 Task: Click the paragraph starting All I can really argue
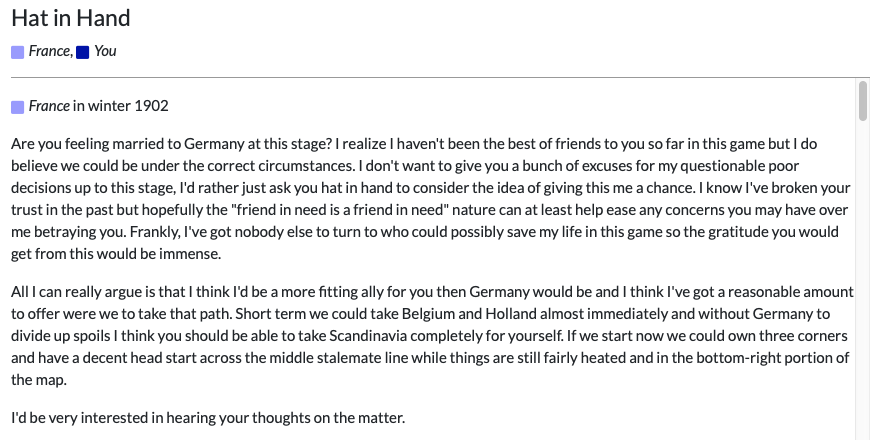pyautogui.click(x=432, y=336)
